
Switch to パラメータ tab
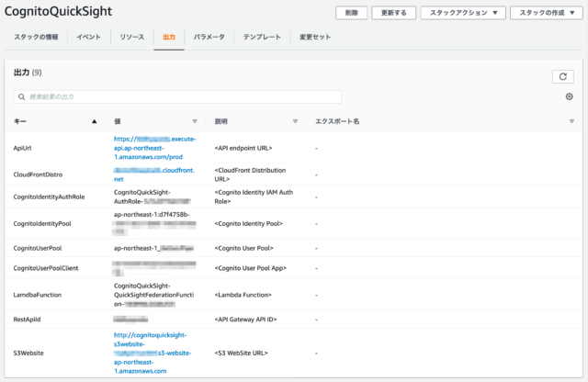tap(209, 37)
